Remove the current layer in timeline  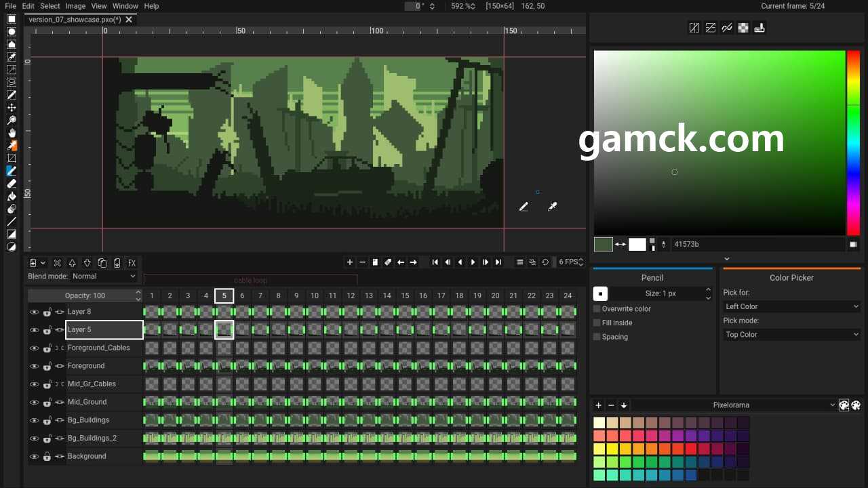(58, 263)
